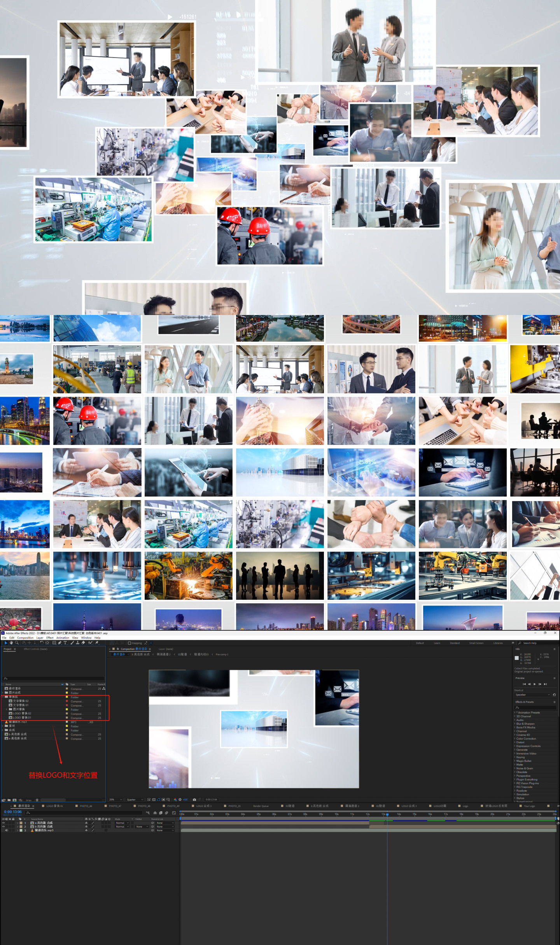Click the show channel color icon below viewer
The image size is (560, 945).
coord(175,800)
